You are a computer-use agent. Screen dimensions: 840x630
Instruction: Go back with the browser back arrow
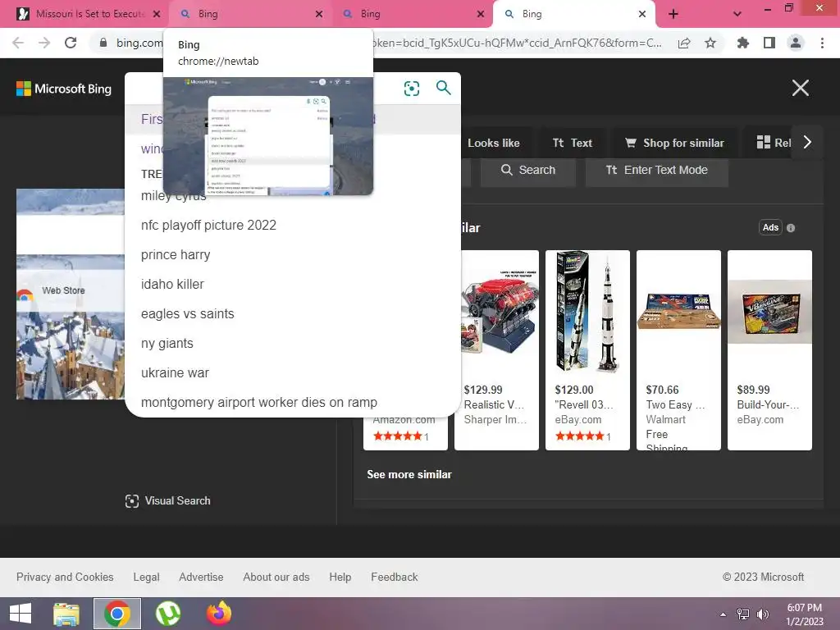click(x=18, y=43)
